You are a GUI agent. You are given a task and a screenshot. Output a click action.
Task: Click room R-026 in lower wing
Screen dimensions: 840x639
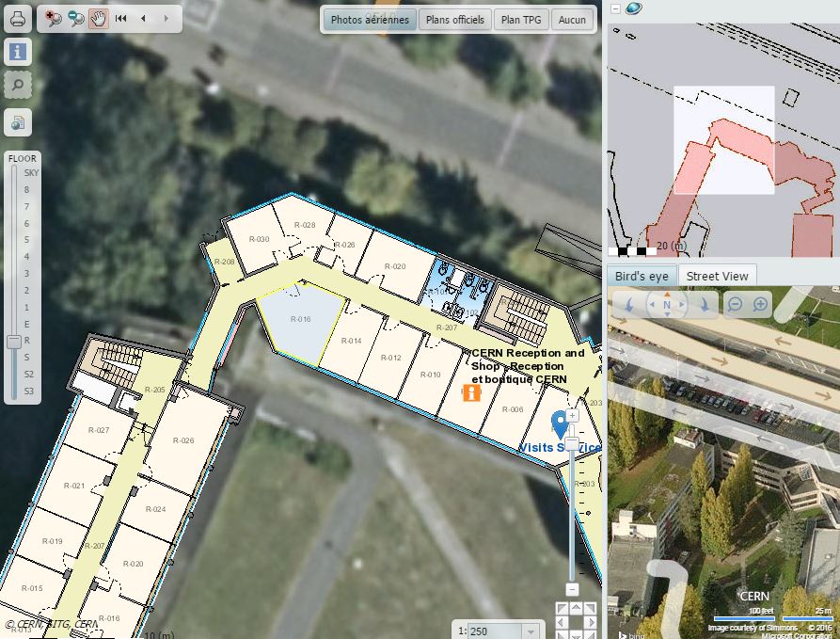[x=183, y=440]
